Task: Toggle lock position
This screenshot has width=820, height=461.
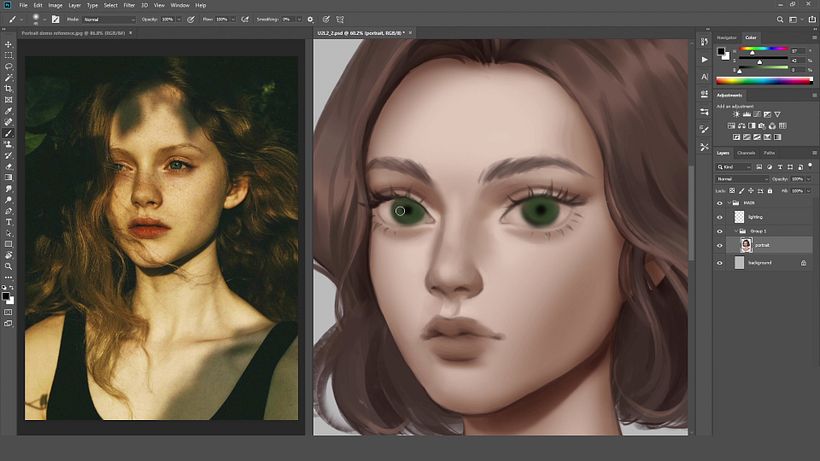Action: click(x=751, y=191)
